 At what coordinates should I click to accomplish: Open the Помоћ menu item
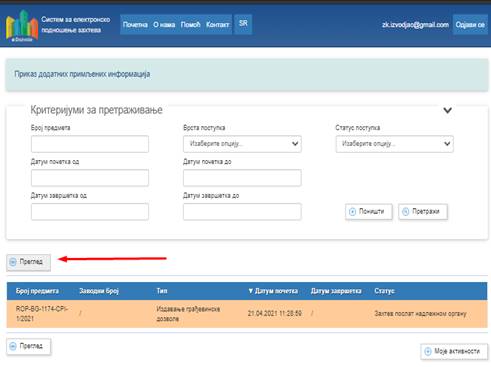(x=190, y=25)
